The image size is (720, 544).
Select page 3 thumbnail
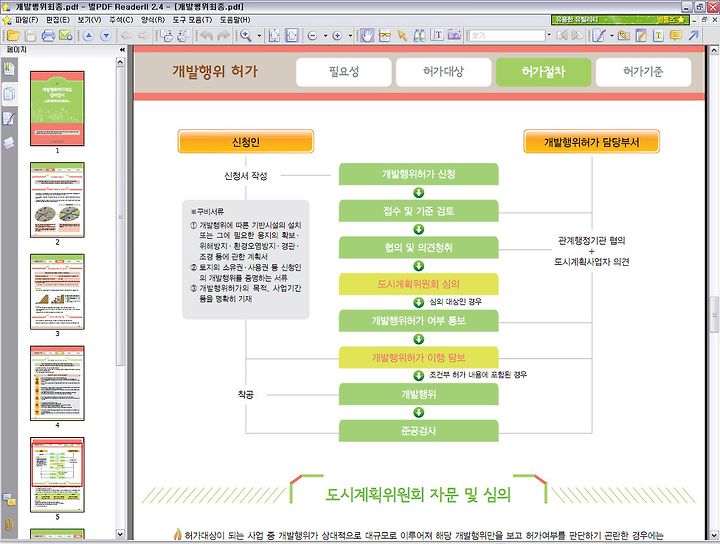(57, 292)
